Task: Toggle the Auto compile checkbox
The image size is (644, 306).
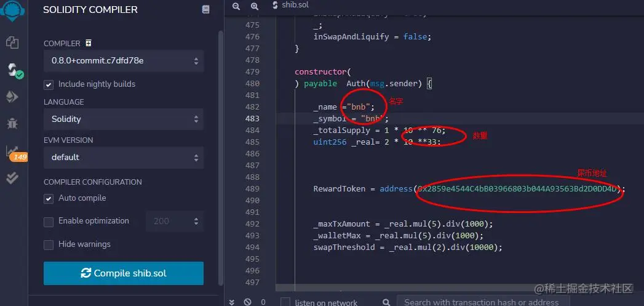Action: point(49,199)
